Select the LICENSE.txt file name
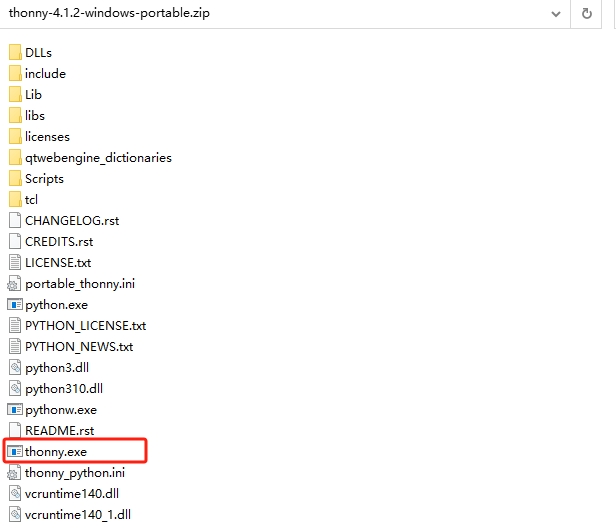The image size is (616, 530). click(x=58, y=263)
